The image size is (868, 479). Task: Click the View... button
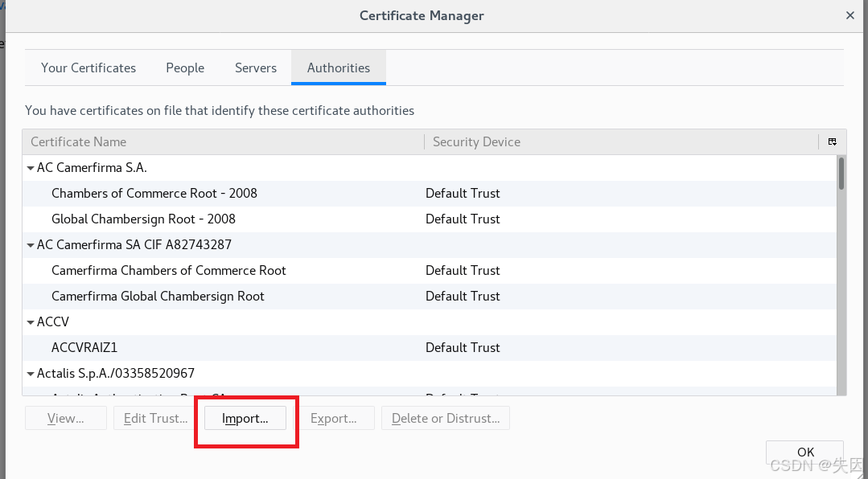(66, 418)
